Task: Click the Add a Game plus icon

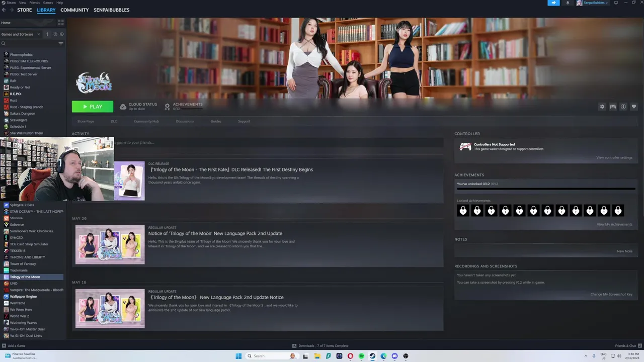Action: click(x=4, y=346)
